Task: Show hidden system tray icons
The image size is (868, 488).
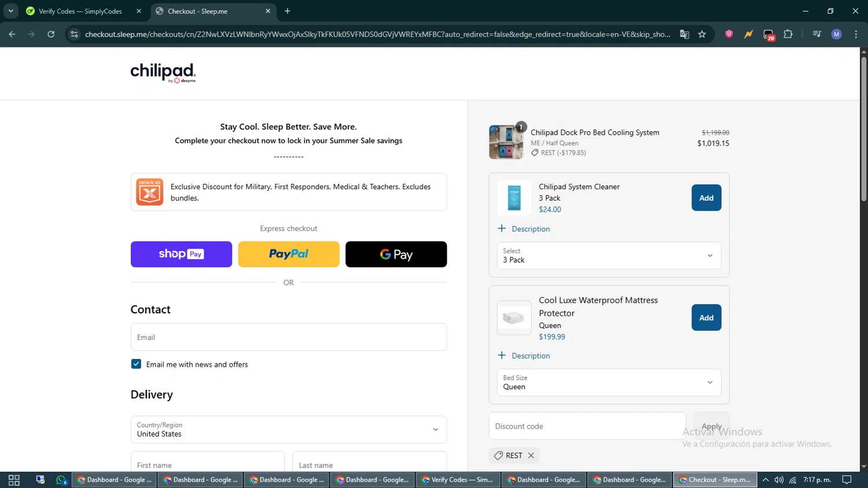Action: (x=766, y=480)
